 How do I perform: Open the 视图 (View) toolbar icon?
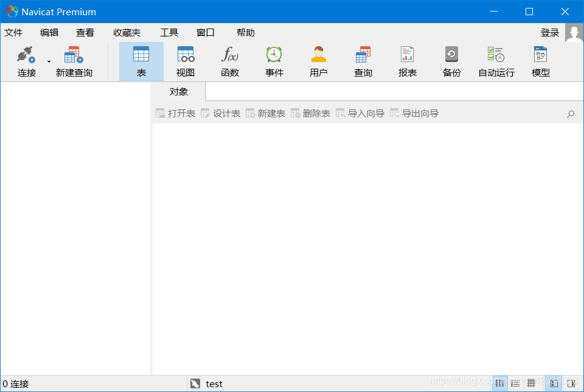186,55
